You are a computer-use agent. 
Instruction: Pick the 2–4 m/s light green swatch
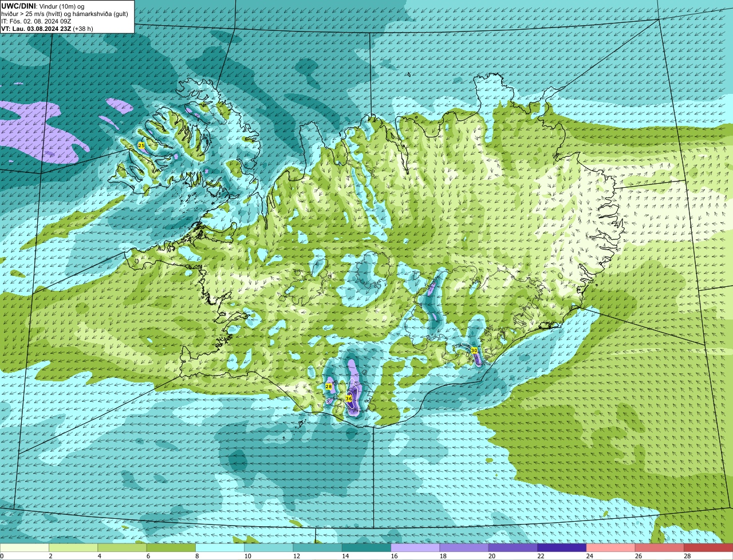pyautogui.click(x=73, y=547)
